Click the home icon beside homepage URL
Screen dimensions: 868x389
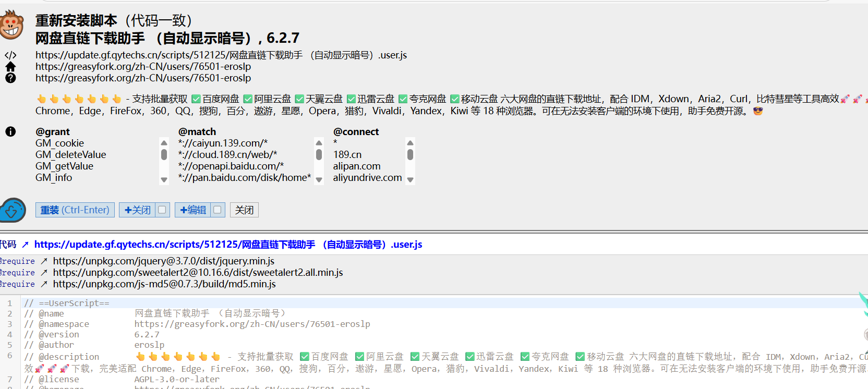[10, 67]
